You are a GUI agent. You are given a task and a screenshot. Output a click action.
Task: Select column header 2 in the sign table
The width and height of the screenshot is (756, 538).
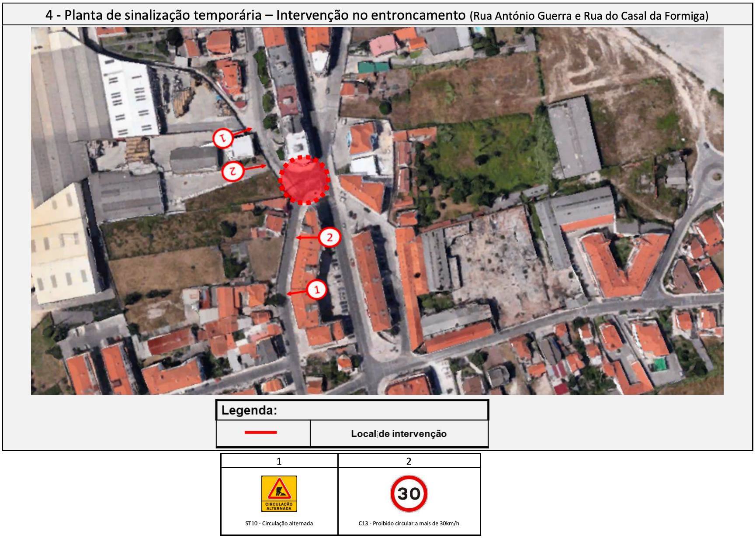tap(409, 461)
